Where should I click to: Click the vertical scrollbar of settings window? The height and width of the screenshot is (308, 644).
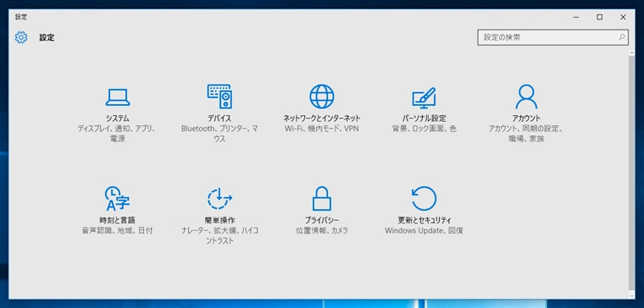(631, 174)
